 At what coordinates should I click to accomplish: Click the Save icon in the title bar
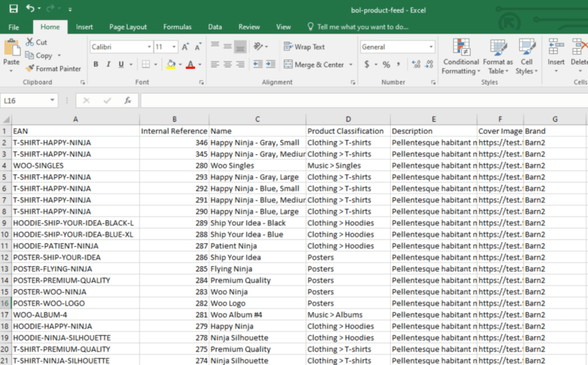click(13, 9)
